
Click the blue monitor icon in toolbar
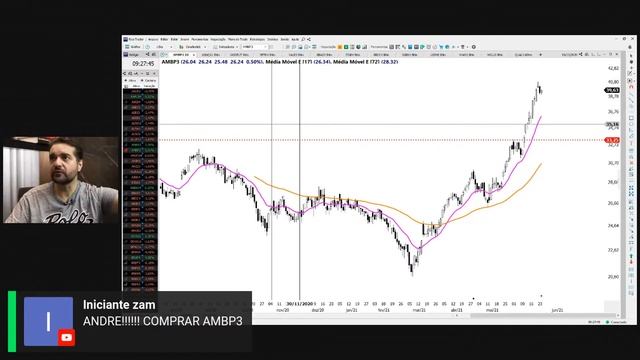point(410,47)
